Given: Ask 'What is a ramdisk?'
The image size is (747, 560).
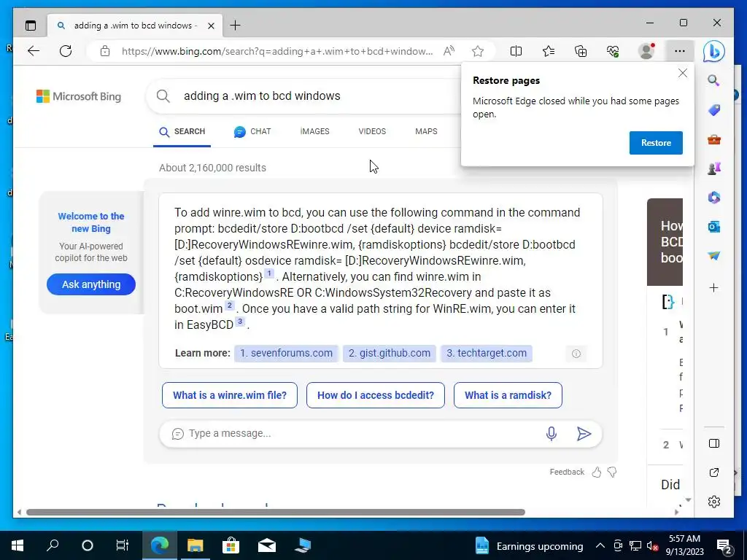Looking at the screenshot, I should point(508,395).
